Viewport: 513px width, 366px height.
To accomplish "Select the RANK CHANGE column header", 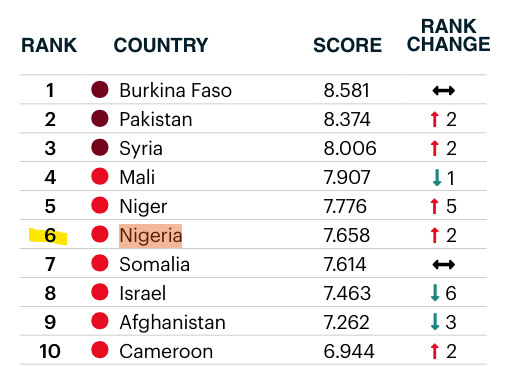I will tap(449, 35).
